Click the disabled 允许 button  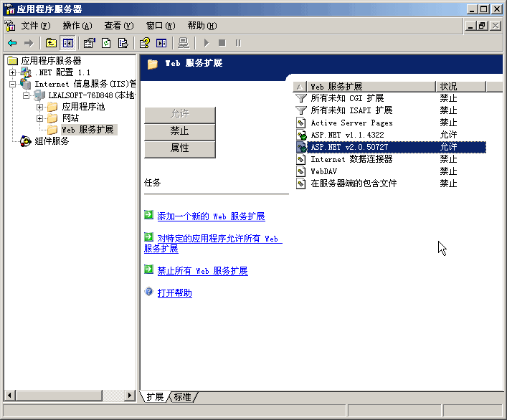[180, 114]
